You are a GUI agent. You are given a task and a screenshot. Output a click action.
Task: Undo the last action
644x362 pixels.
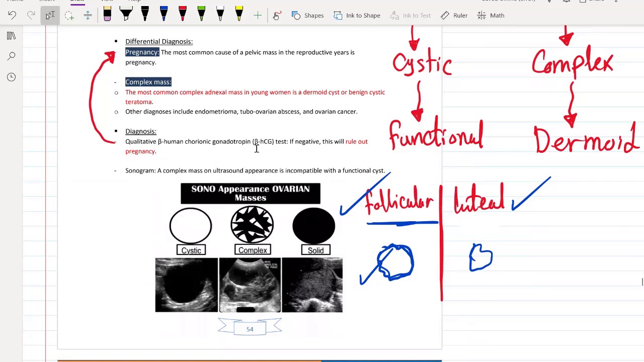point(12,16)
